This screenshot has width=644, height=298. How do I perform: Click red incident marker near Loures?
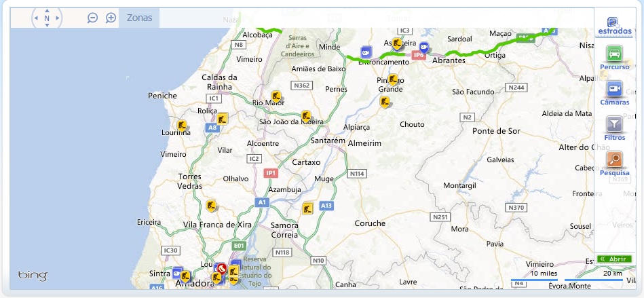click(222, 269)
